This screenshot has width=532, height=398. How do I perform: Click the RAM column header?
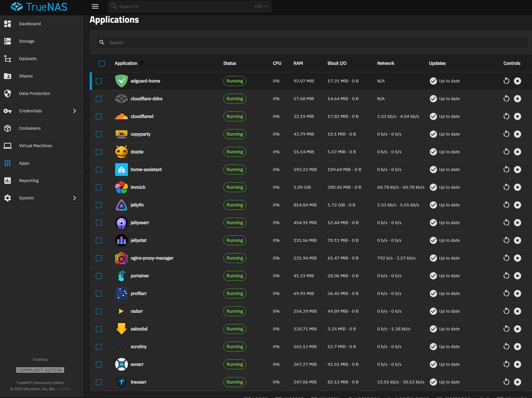tap(298, 63)
